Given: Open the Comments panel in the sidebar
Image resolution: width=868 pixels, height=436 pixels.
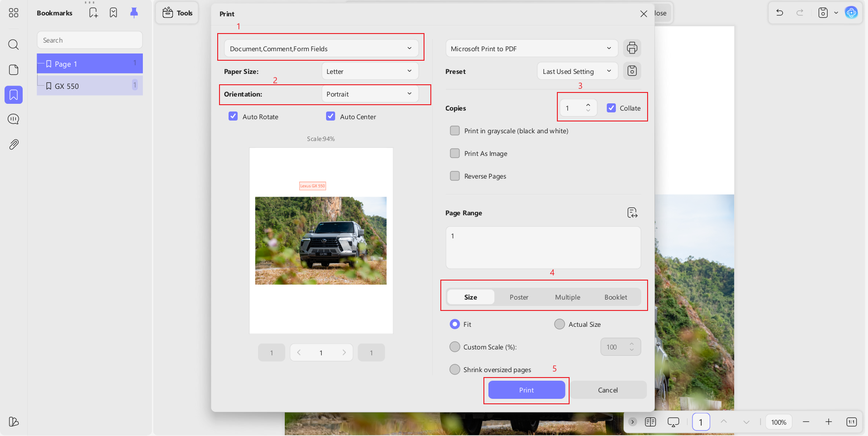Looking at the screenshot, I should click(x=13, y=119).
